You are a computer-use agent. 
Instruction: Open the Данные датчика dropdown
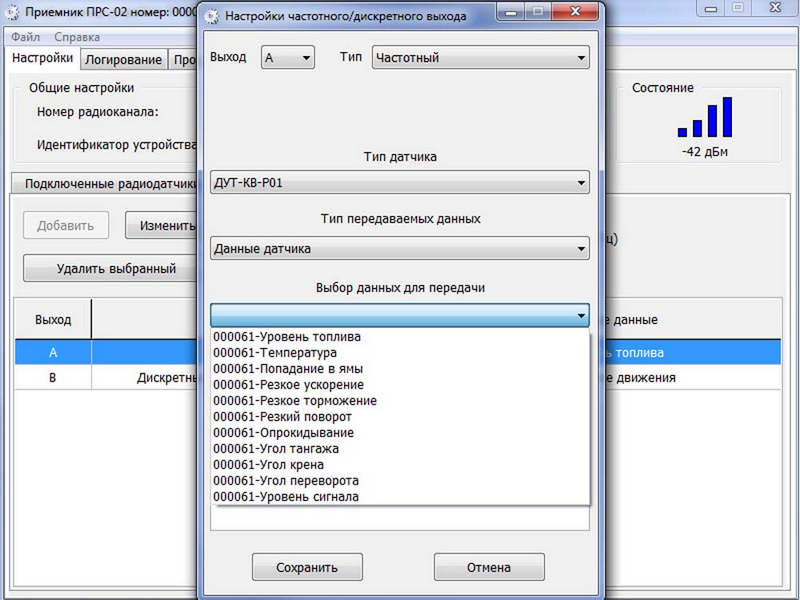pyautogui.click(x=400, y=248)
